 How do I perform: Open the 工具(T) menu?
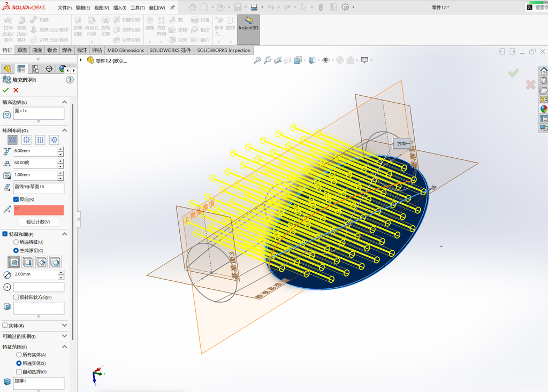(x=138, y=7)
